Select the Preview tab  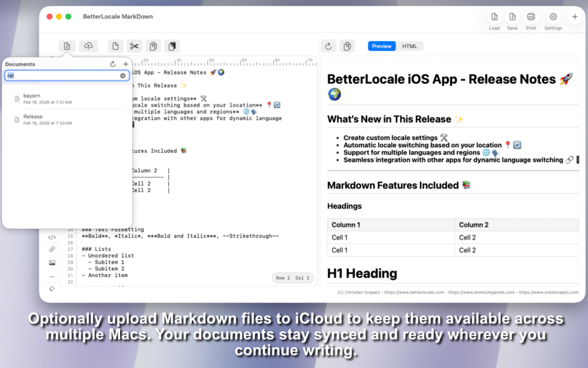[x=382, y=46]
